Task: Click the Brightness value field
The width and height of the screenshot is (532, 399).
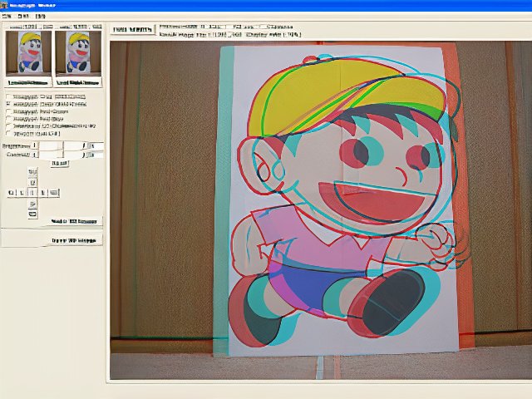Action: pos(96,146)
